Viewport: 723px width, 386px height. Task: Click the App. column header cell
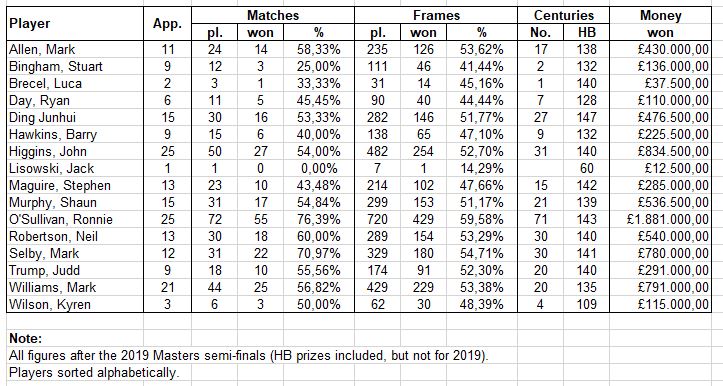[167, 24]
